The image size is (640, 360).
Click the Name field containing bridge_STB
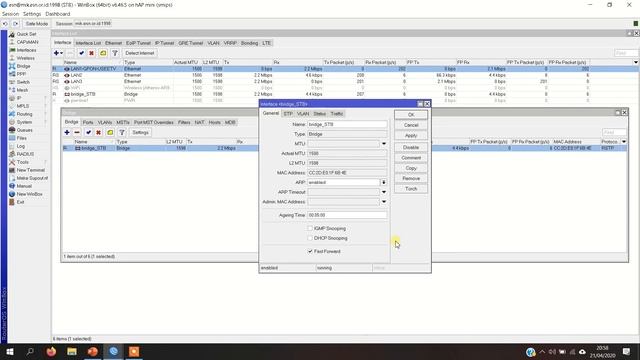coord(347,124)
